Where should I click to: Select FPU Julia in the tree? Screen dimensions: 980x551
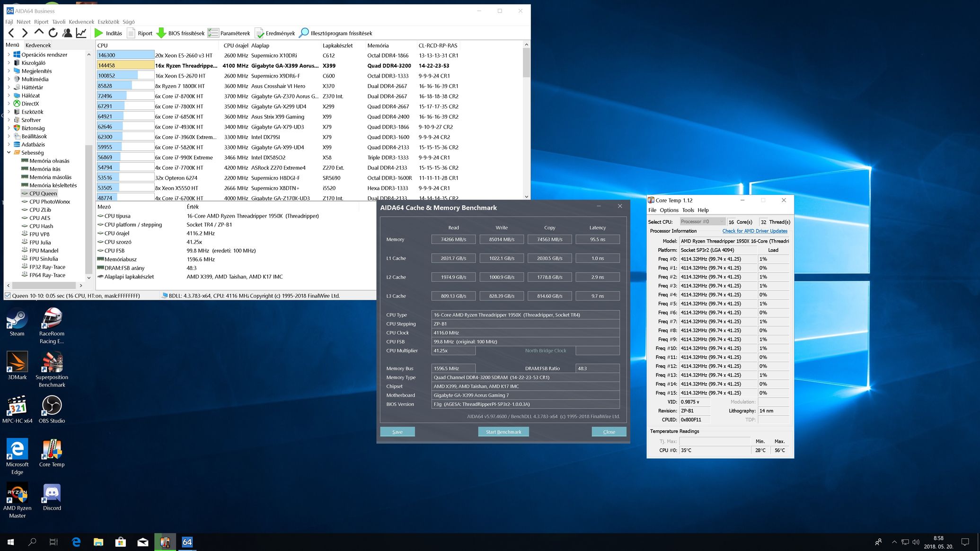coord(40,242)
